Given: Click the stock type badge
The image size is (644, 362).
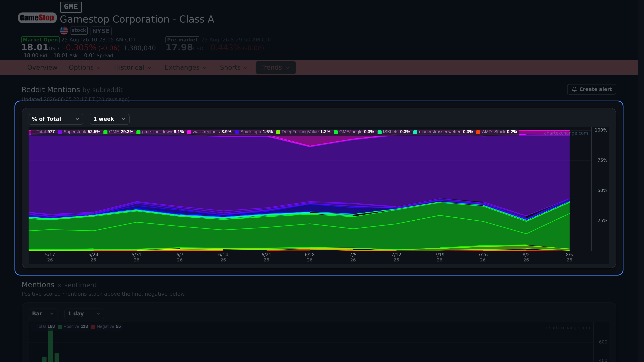Looking at the screenshot, I should coord(79,30).
